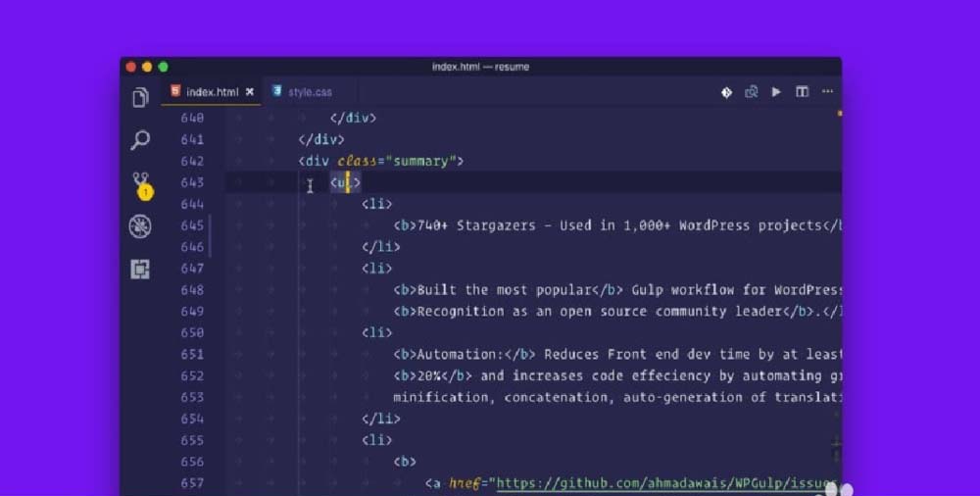This screenshot has height=496, width=980.
Task: Click line number 654
Action: coord(192,420)
